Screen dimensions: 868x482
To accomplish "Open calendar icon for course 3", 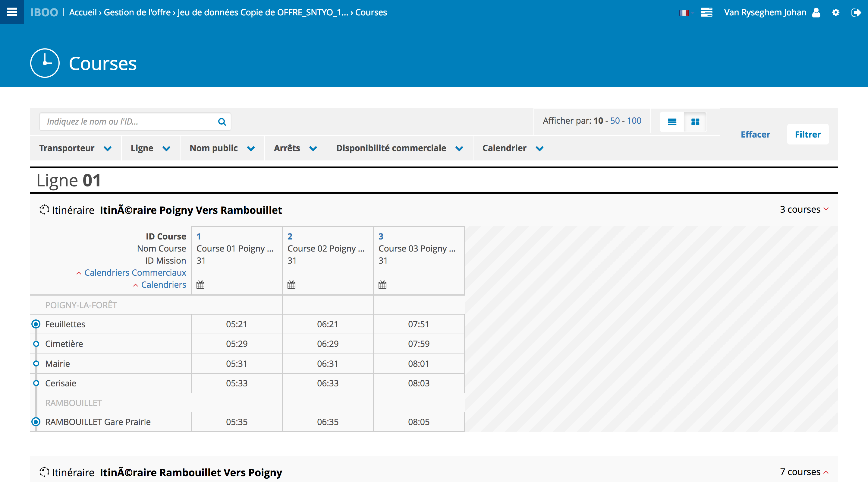I will click(x=382, y=285).
